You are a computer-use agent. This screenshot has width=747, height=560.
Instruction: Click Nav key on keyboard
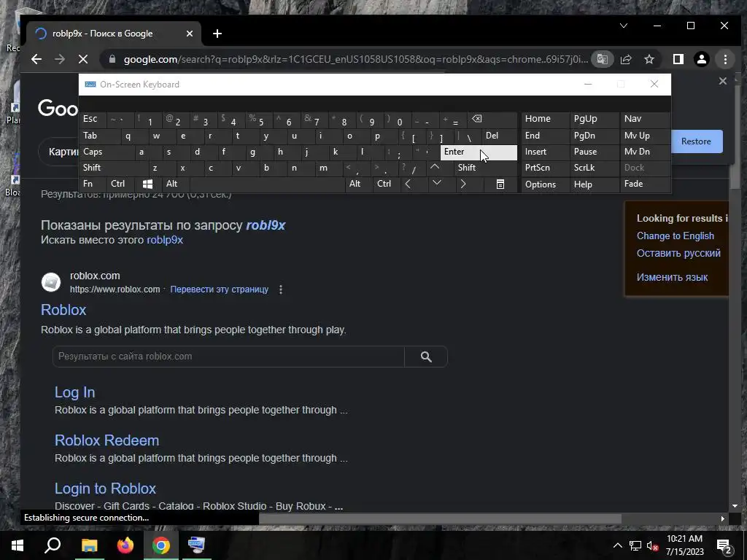click(x=645, y=119)
